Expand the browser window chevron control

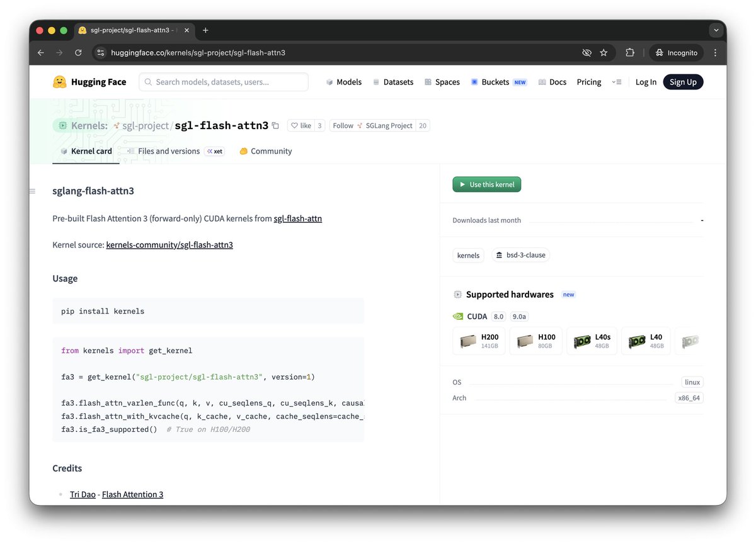click(x=716, y=30)
